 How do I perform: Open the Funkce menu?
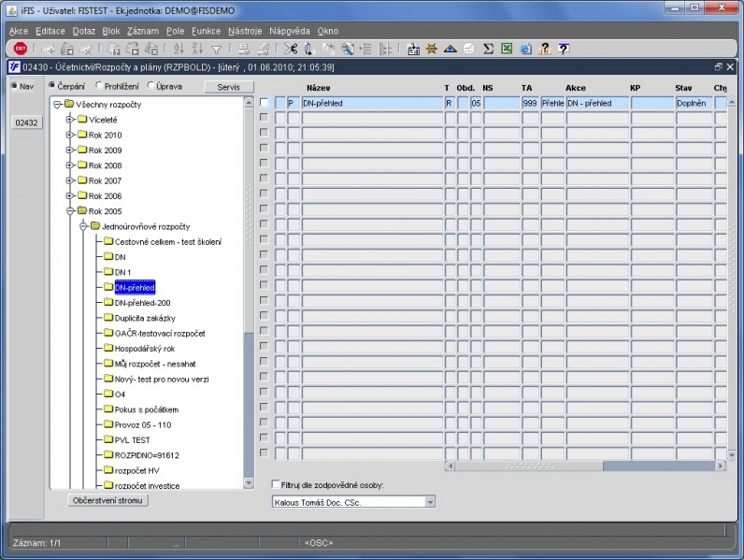[206, 31]
